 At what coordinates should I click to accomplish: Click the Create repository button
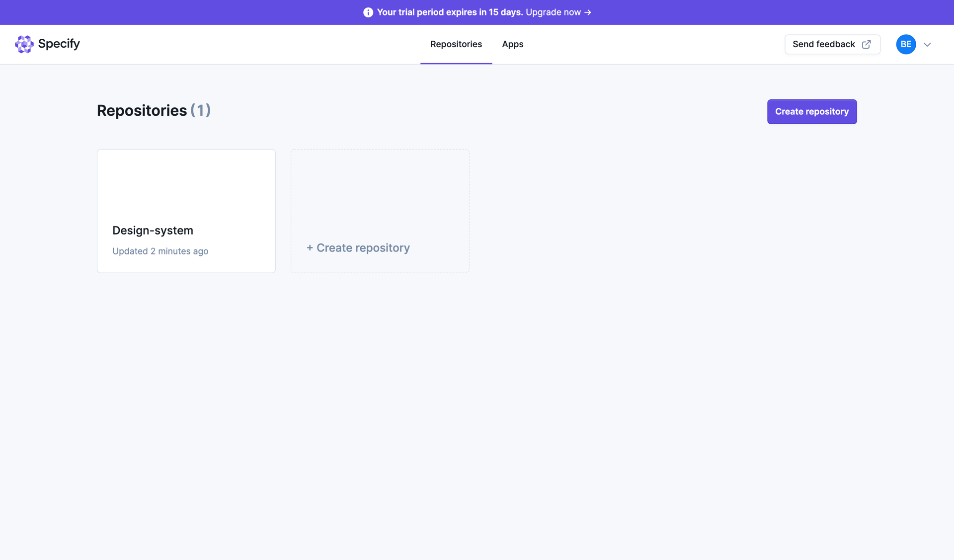[812, 111]
